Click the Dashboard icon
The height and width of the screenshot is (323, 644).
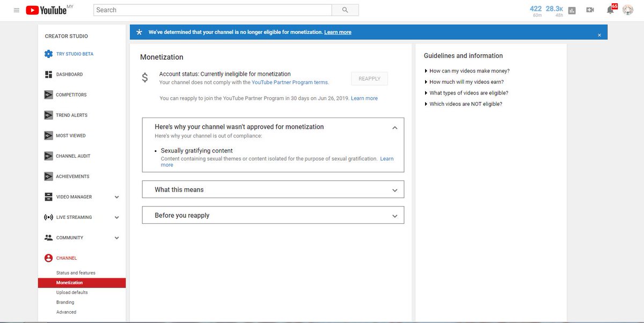[x=48, y=74]
